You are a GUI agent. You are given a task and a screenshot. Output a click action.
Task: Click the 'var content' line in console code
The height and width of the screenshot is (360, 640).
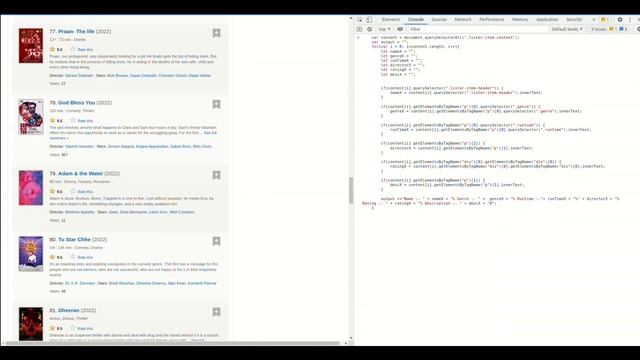tap(445, 38)
